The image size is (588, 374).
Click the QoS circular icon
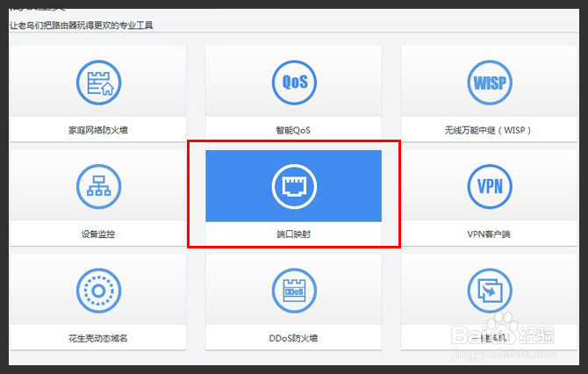(x=294, y=83)
